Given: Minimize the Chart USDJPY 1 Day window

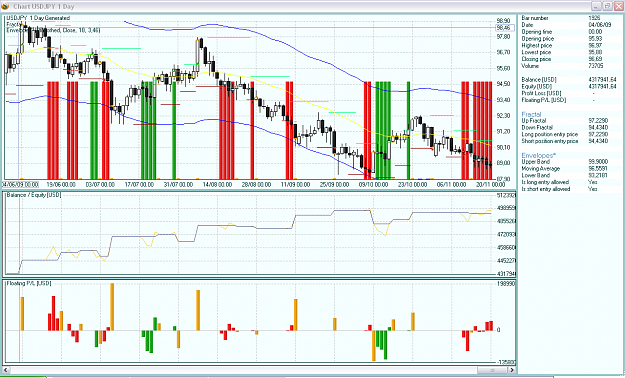Looking at the screenshot, I should point(596,6).
